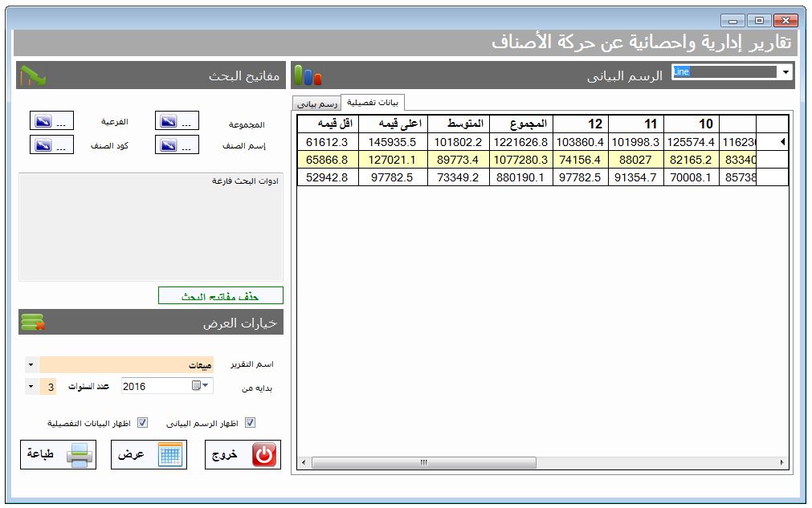Viewport: 812px width, 508px height.
Task: Click the المجموعة search picker button
Action: [177, 121]
